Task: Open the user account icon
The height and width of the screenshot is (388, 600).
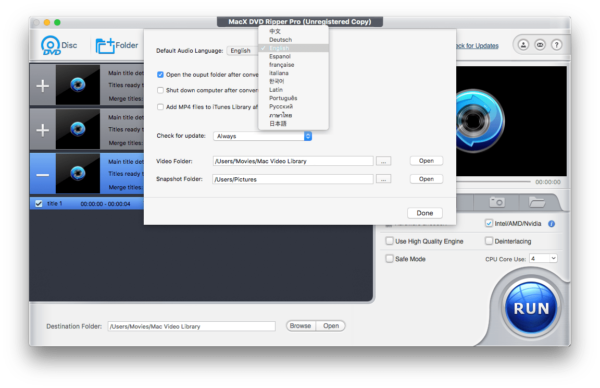Action: click(523, 45)
